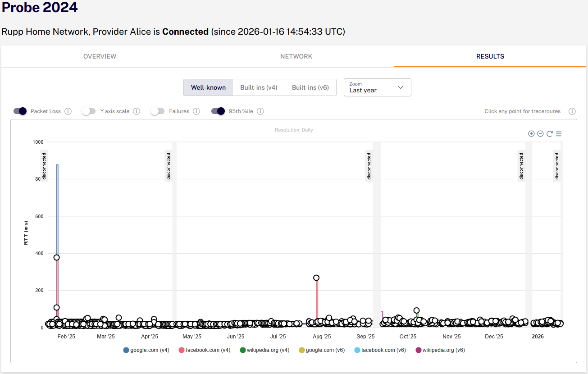
Task: Click the Resolution: Daily label
Action: (x=294, y=130)
